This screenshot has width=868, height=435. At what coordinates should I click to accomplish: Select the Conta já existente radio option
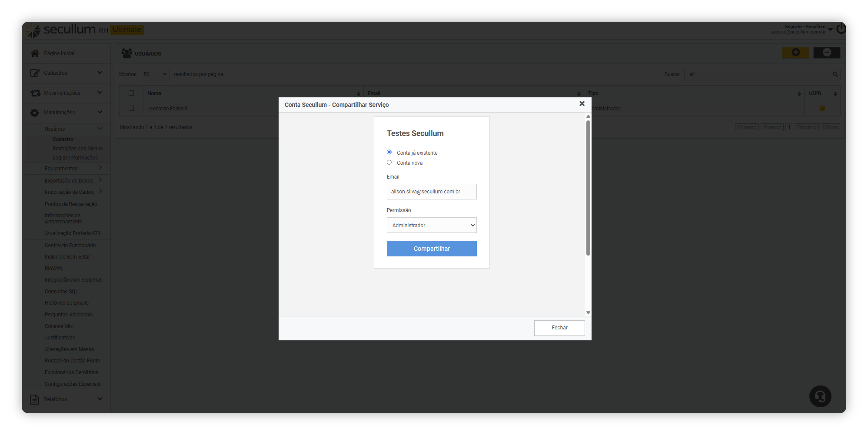pyautogui.click(x=389, y=152)
